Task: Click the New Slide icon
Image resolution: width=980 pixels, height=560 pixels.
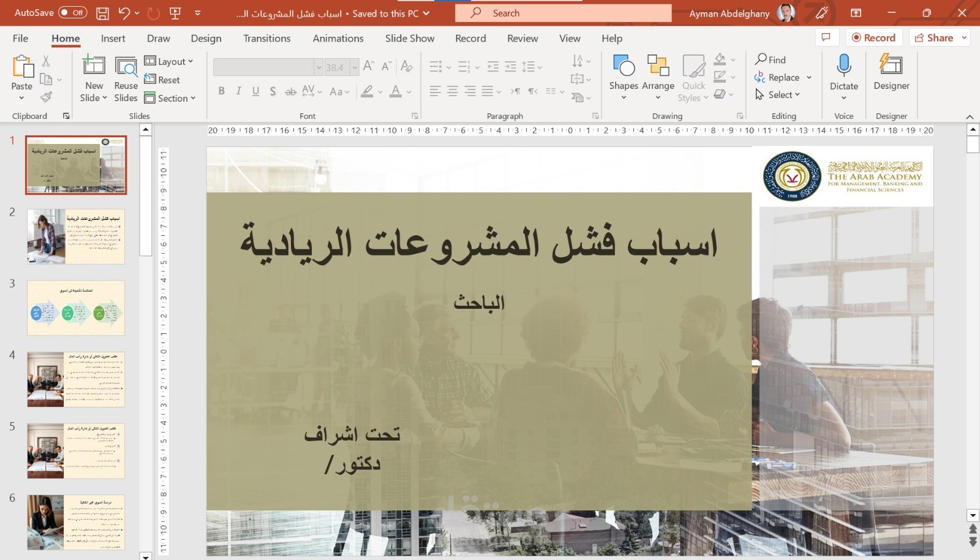Action: (94, 65)
